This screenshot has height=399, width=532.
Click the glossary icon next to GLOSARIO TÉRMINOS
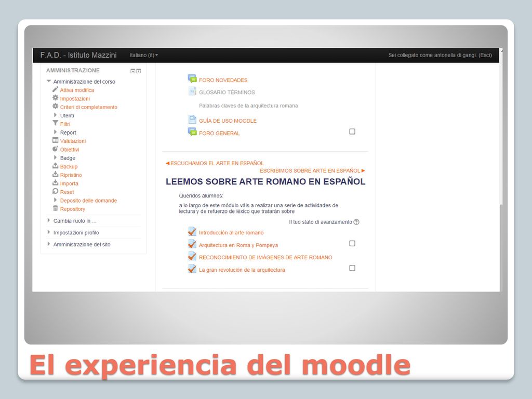(x=192, y=91)
